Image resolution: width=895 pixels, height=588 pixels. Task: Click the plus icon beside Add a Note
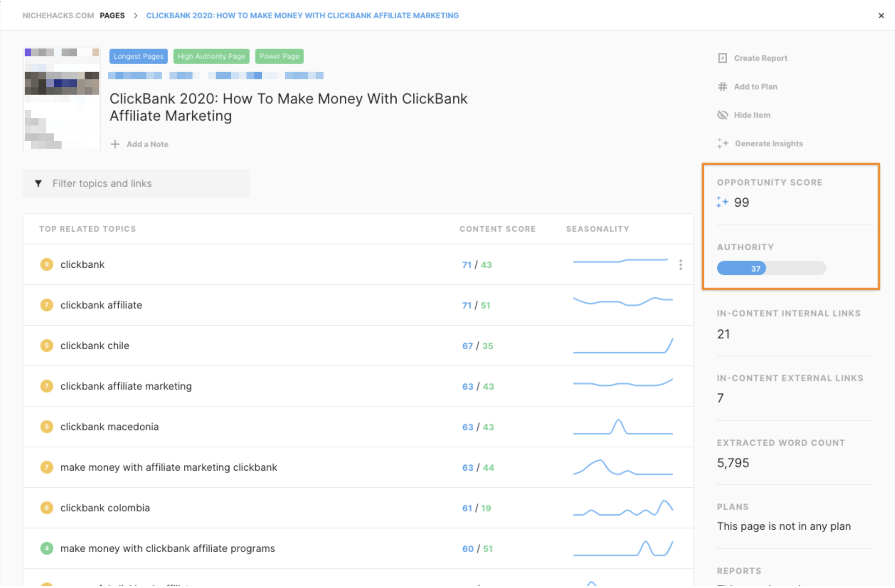115,144
